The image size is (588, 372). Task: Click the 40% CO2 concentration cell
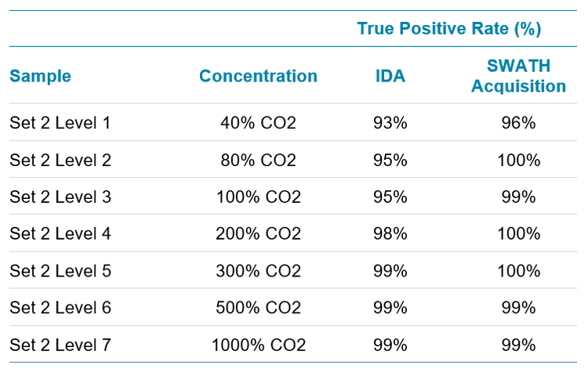pyautogui.click(x=258, y=123)
